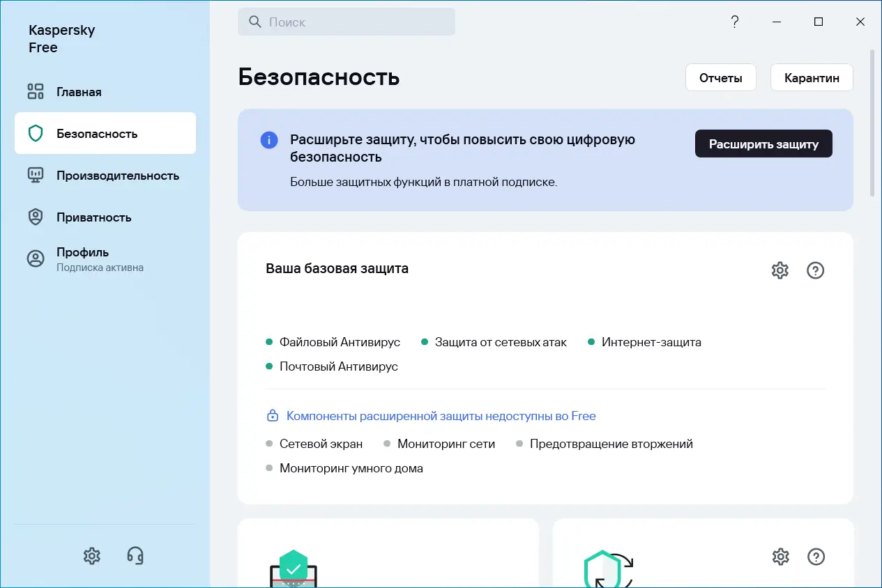Click the Расширить защиту button

click(x=763, y=144)
